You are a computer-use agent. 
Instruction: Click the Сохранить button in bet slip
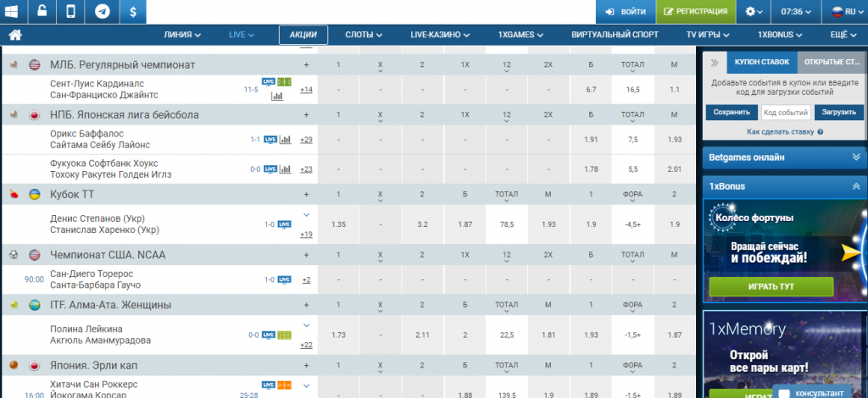tap(732, 113)
